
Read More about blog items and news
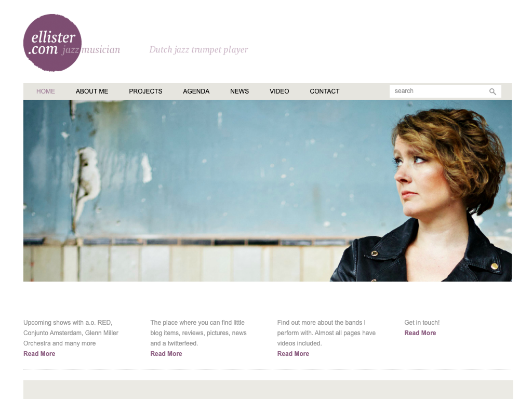click(166, 353)
